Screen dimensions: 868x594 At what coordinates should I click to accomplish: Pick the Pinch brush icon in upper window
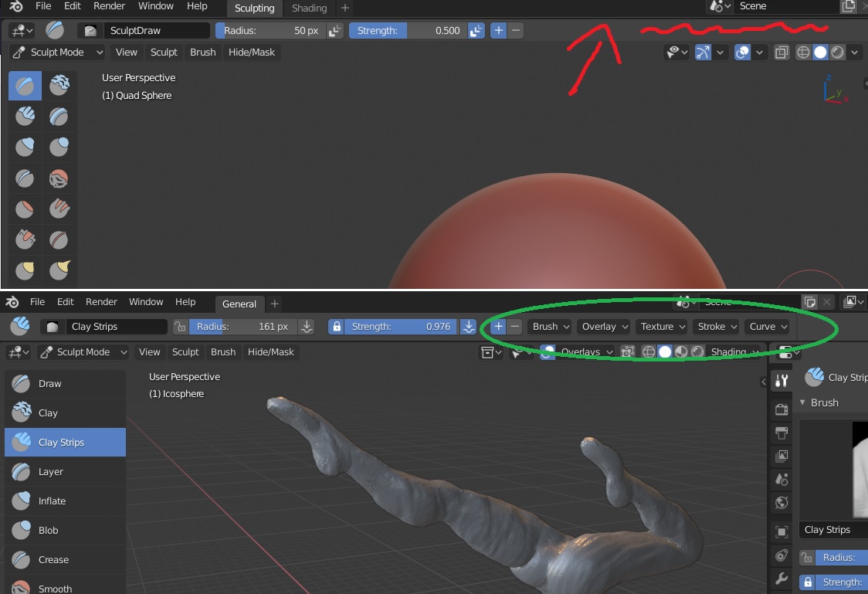point(59,239)
